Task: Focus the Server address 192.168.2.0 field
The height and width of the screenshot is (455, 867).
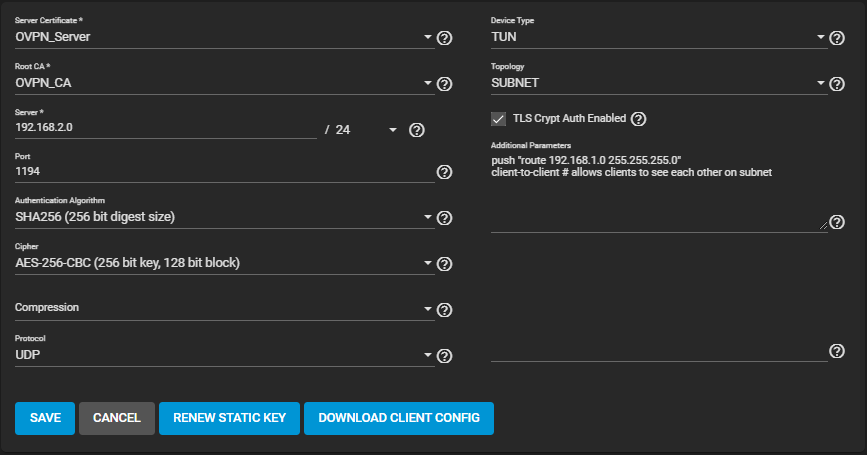Action: (x=166, y=128)
